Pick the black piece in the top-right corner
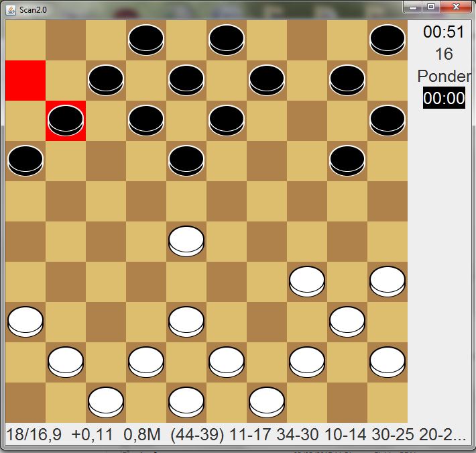Image resolution: width=476 pixels, height=453 pixels. click(x=388, y=40)
